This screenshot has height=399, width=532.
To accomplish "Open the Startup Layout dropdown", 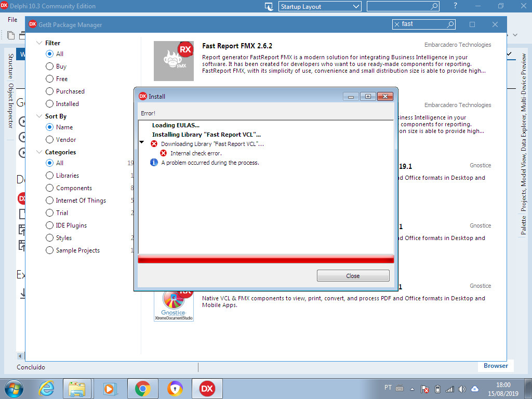I will click(320, 6).
